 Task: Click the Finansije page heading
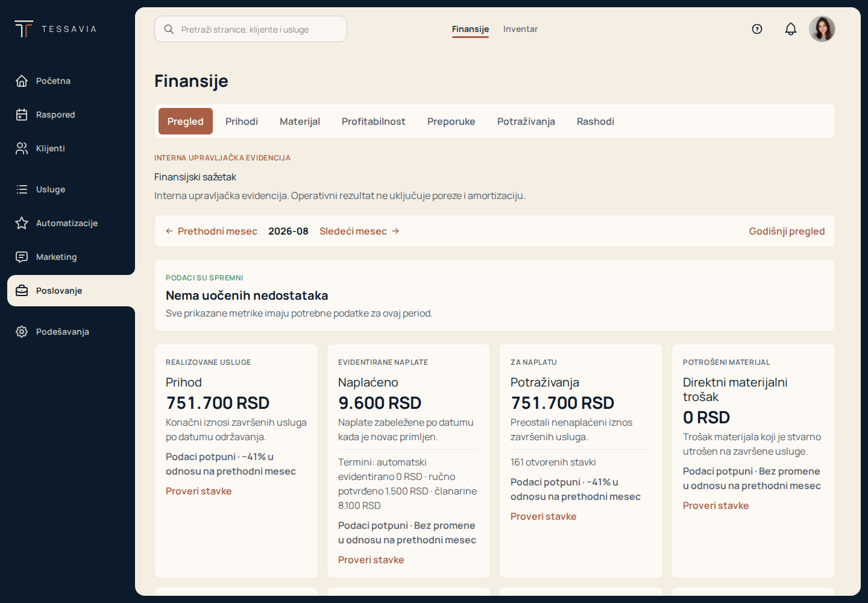click(x=191, y=81)
